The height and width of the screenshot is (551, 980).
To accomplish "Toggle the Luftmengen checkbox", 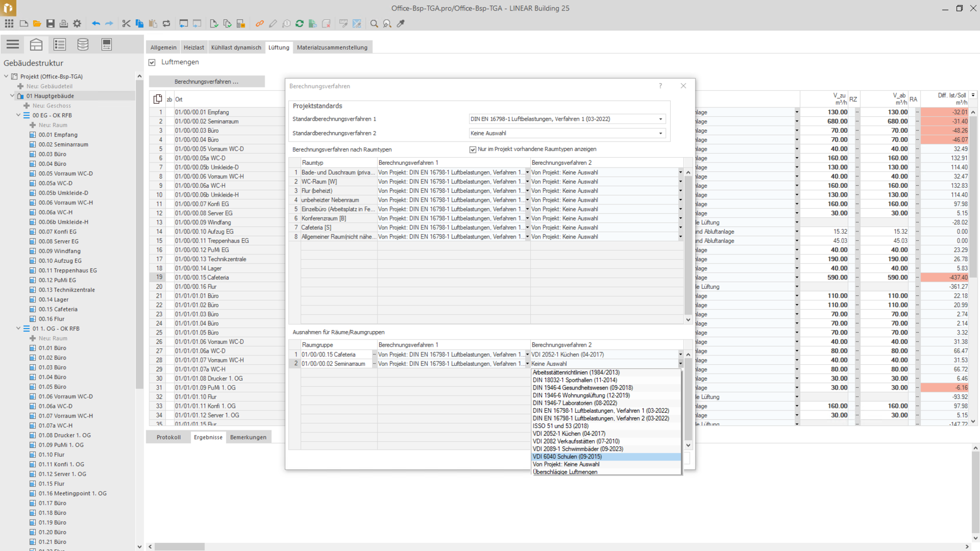I will pyautogui.click(x=152, y=62).
